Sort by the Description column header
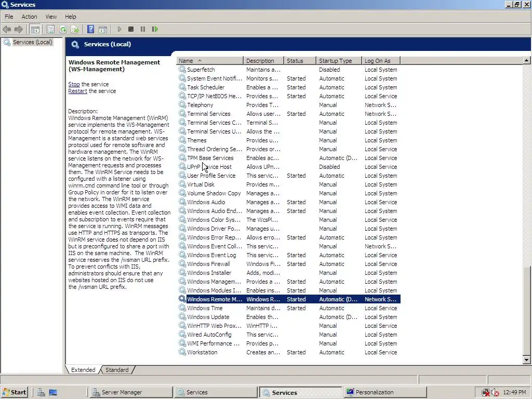The image size is (532, 399). 263,61
